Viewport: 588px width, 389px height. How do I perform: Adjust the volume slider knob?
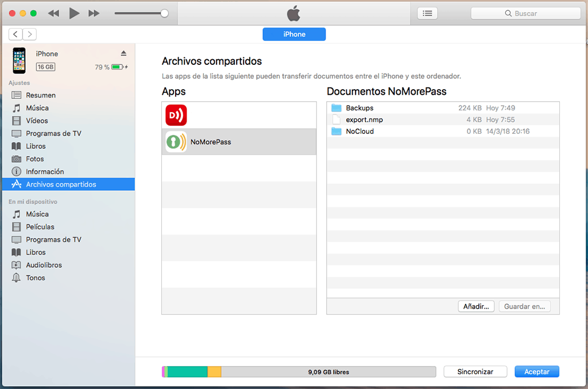point(164,14)
